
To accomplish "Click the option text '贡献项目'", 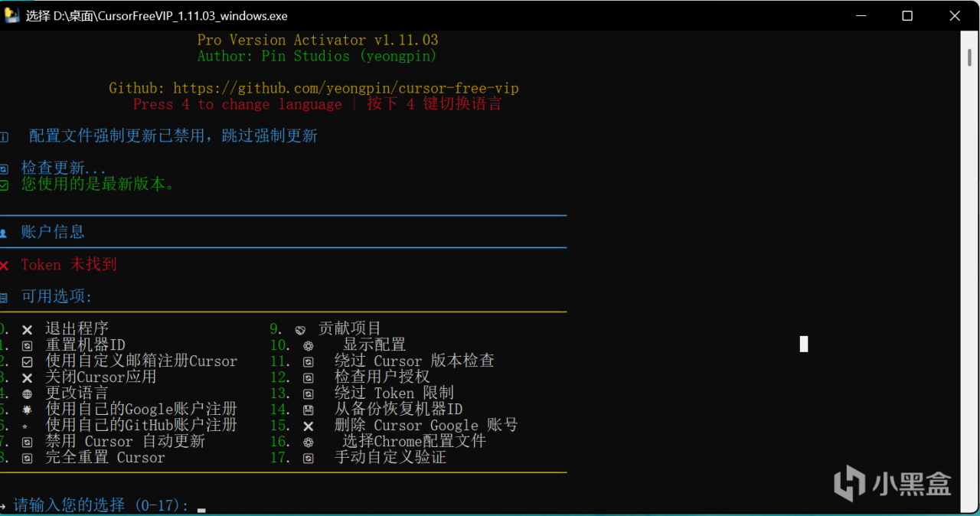I will [x=350, y=329].
